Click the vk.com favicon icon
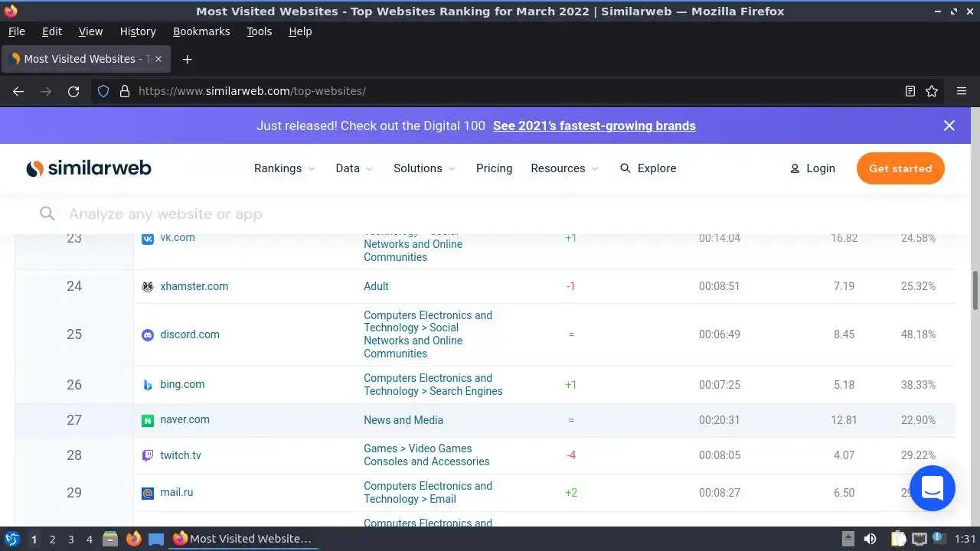Screen dimensions: 980x551 (x=148, y=238)
